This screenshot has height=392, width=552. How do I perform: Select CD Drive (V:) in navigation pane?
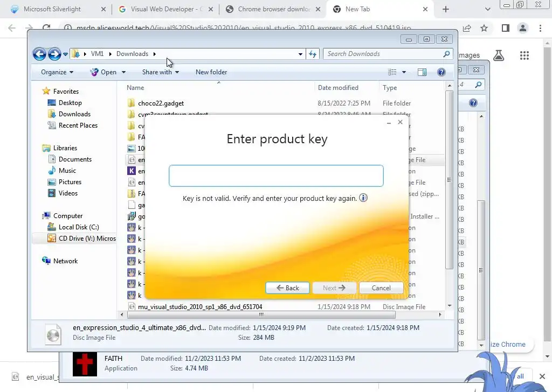coord(87,239)
